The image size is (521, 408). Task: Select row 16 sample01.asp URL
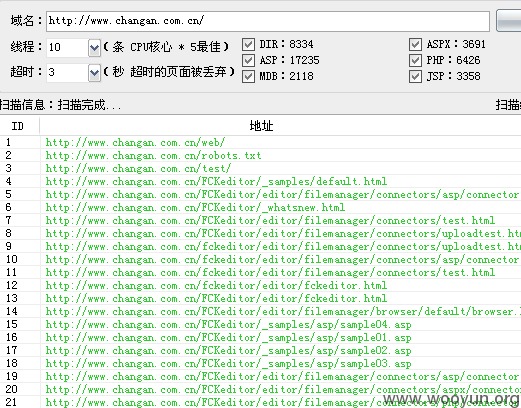point(260,337)
